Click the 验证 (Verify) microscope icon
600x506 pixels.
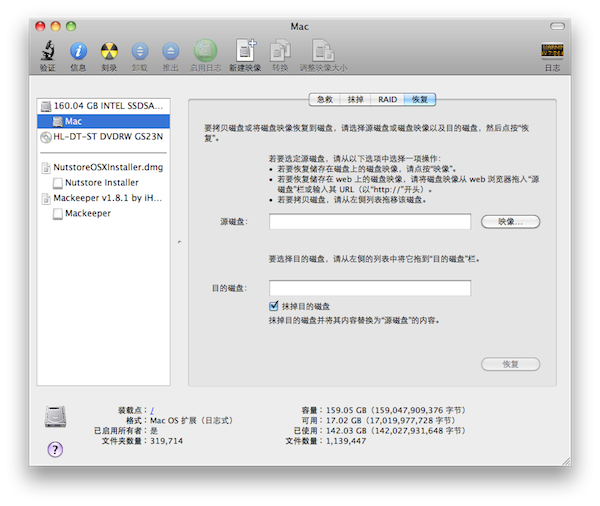point(47,50)
